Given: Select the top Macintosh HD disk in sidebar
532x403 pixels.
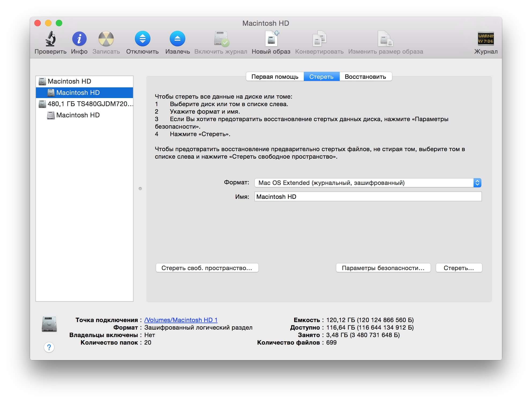Looking at the screenshot, I should [x=84, y=81].
